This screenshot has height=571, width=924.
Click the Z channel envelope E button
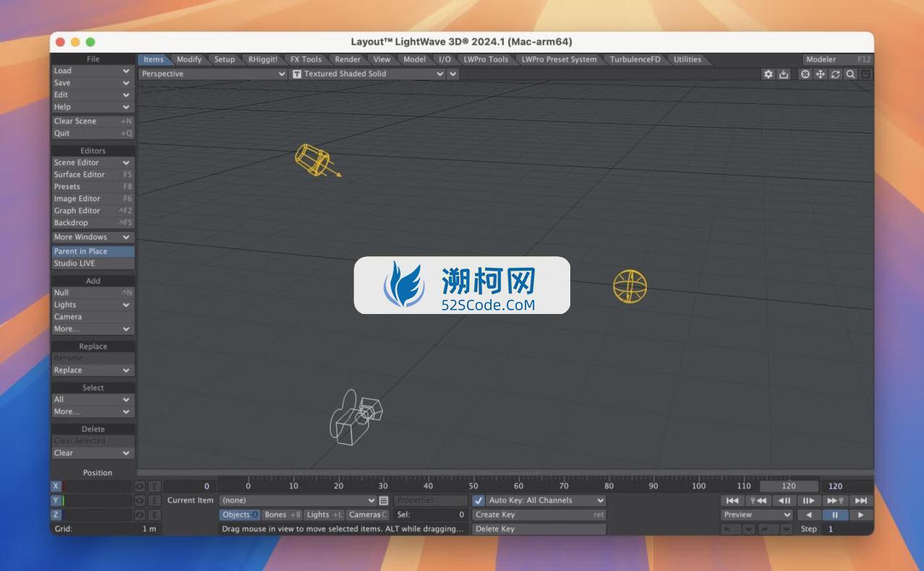(154, 515)
